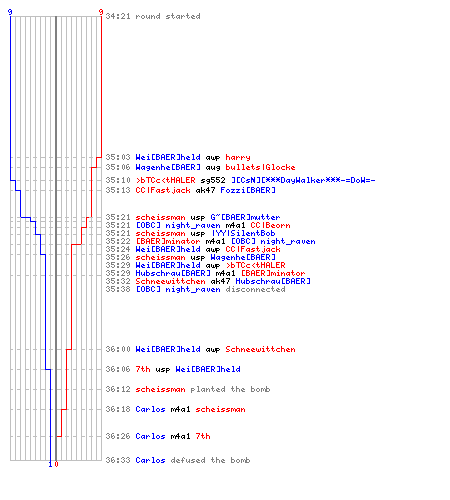This screenshot has width=450, height=500.
Task: Select Carlos defused the bomb event
Action: (x=193, y=460)
